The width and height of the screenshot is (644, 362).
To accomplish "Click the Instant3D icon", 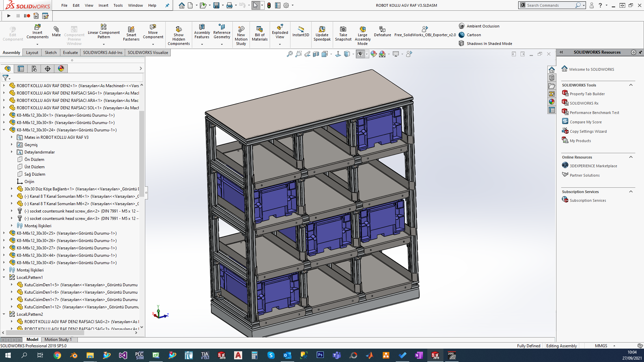I will point(301,29).
